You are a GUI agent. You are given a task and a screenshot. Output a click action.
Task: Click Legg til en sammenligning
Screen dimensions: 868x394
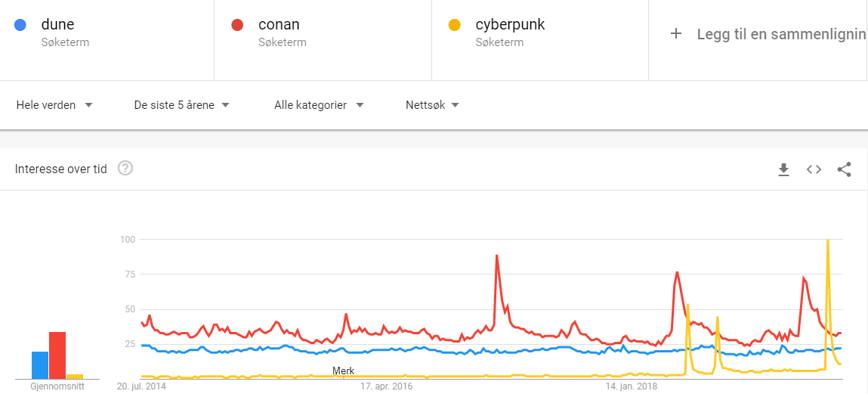tap(781, 34)
